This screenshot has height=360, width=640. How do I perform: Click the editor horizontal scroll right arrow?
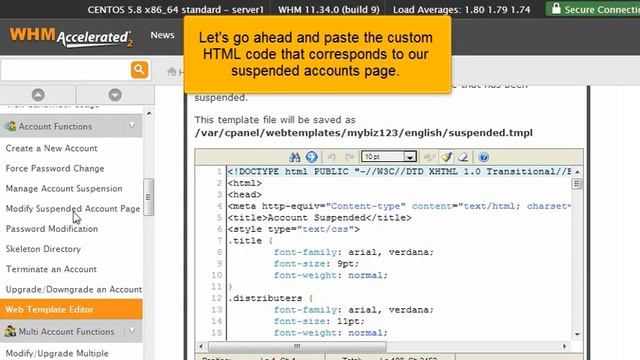[564, 346]
